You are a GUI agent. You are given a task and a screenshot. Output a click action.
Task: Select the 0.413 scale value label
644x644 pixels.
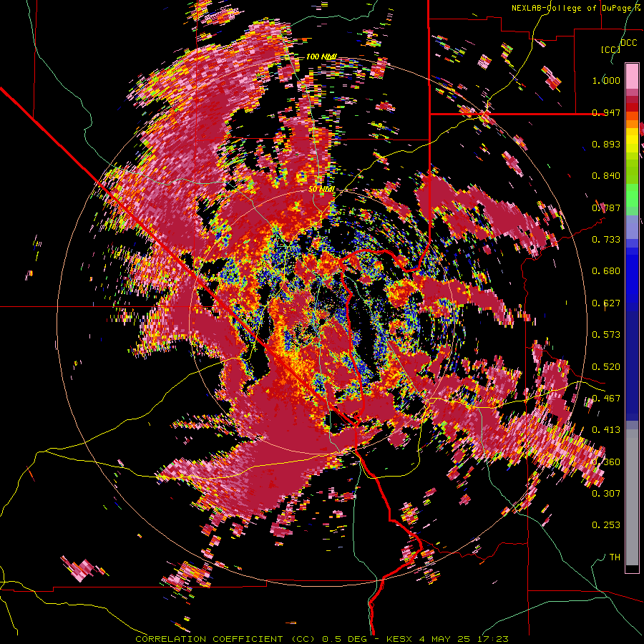pyautogui.click(x=606, y=430)
